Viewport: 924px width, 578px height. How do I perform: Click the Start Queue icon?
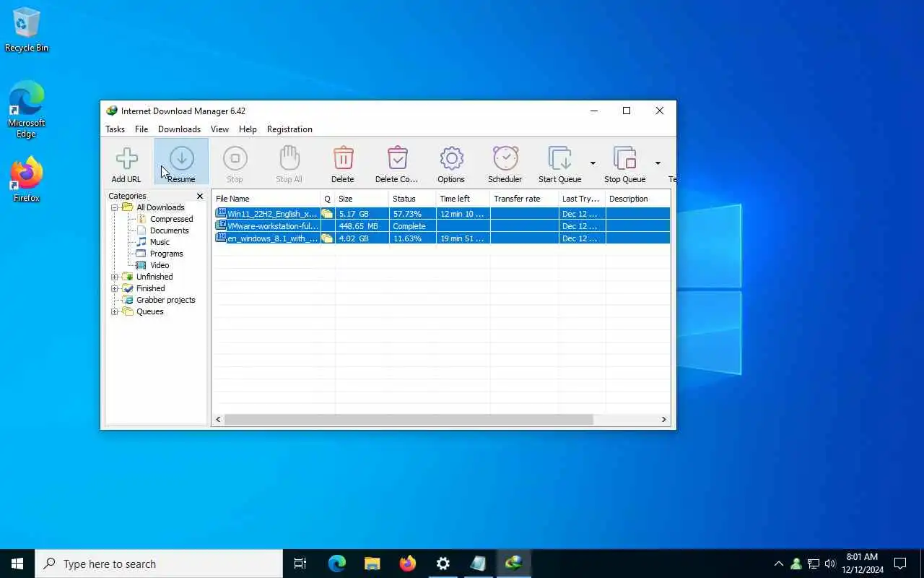(560, 159)
